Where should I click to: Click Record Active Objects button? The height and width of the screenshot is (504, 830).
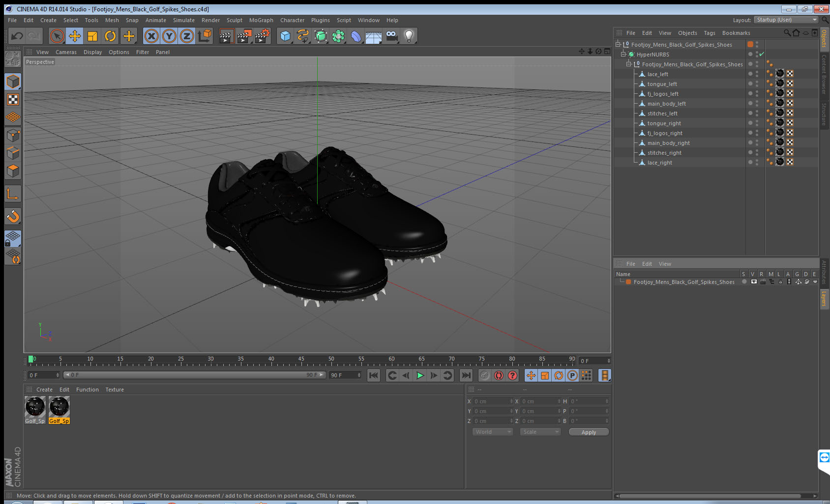[x=485, y=375]
